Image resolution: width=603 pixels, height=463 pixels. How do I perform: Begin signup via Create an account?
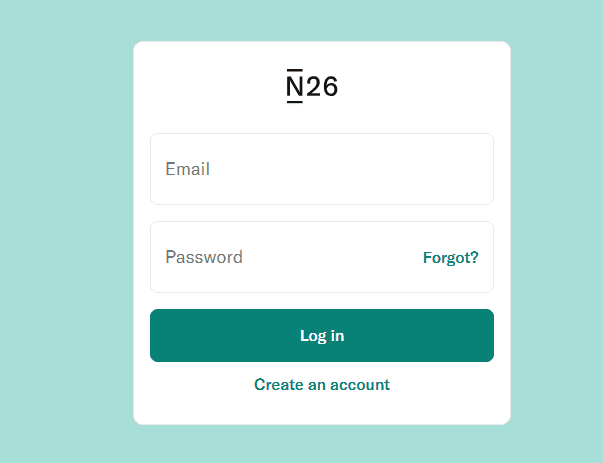coord(321,384)
